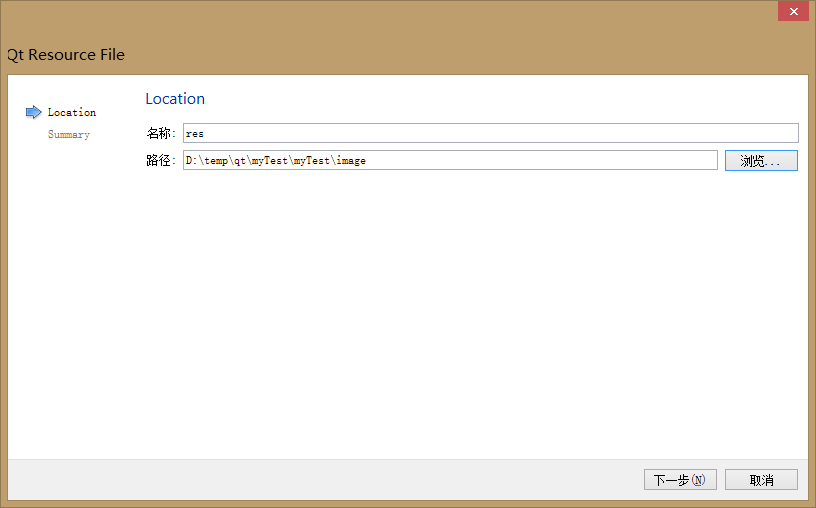This screenshot has height=508, width=816.
Task: Click the empty white wizard page area
Action: click(450, 320)
